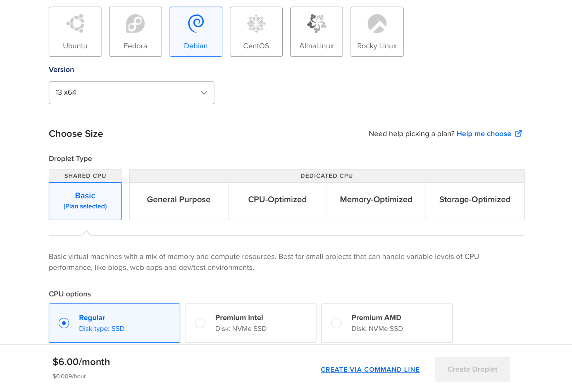The height and width of the screenshot is (392, 572).
Task: Click the Choose Size heading
Action: pos(76,134)
